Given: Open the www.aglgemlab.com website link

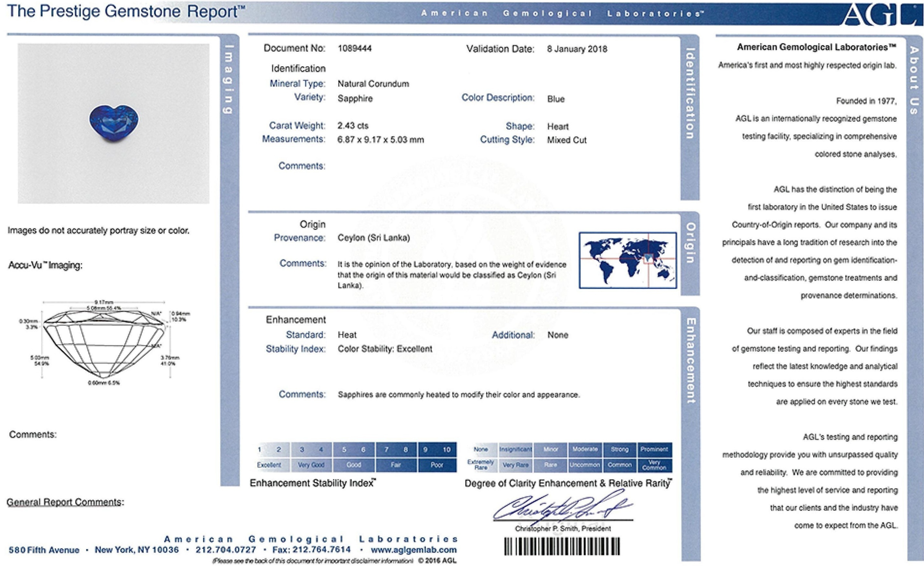Looking at the screenshot, I should pos(414,550).
